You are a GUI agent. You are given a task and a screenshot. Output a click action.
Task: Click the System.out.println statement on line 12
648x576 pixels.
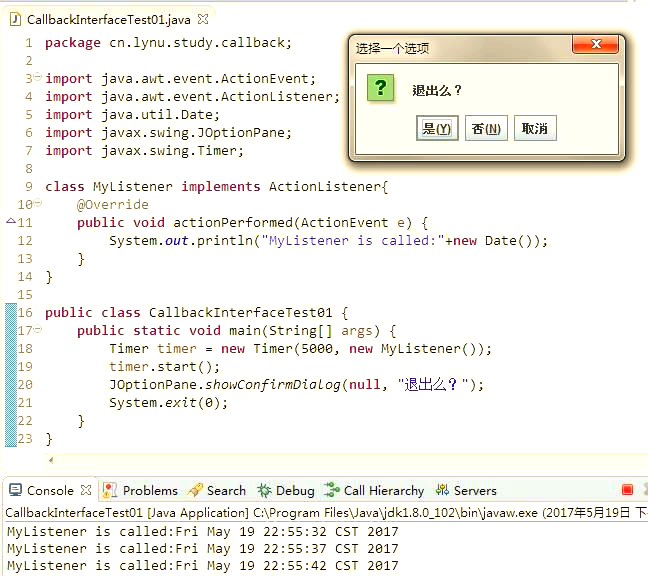pyautogui.click(x=328, y=240)
